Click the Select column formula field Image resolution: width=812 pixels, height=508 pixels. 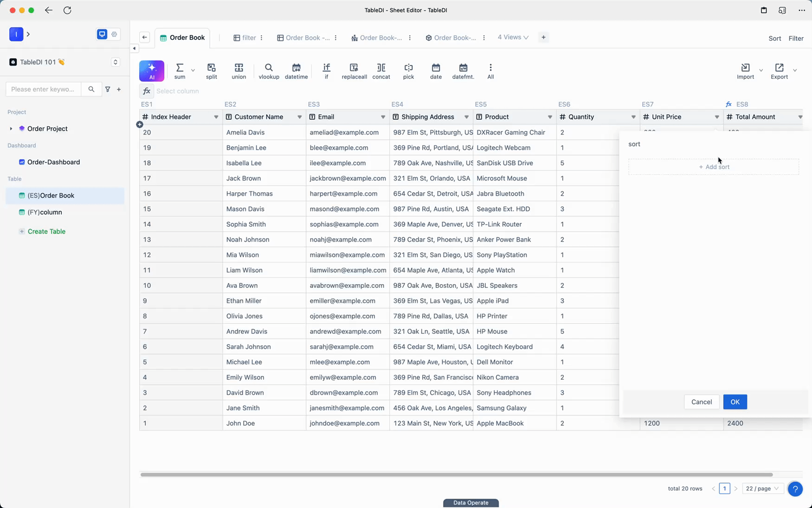coord(178,91)
